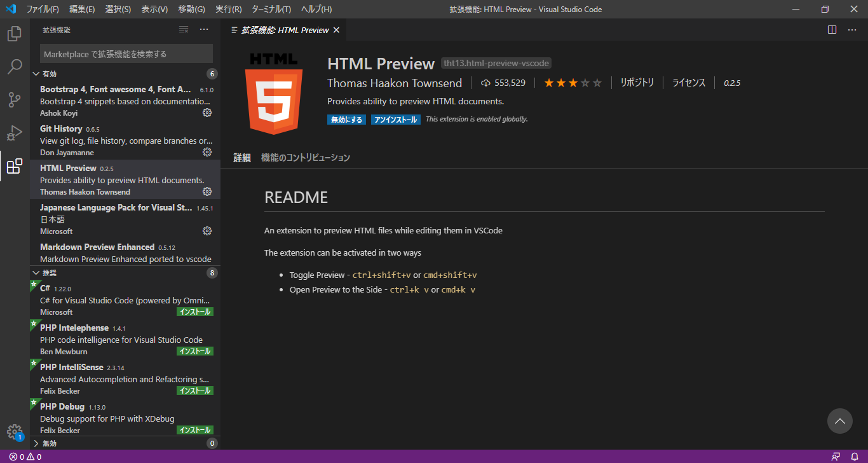Open the ライセンス license link
This screenshot has height=463, width=868.
(x=689, y=83)
